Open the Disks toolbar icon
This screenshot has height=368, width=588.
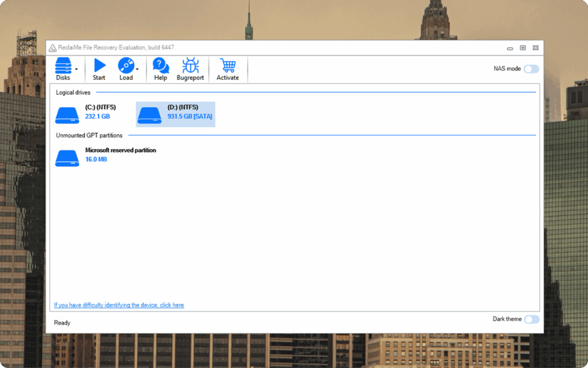pyautogui.click(x=63, y=65)
